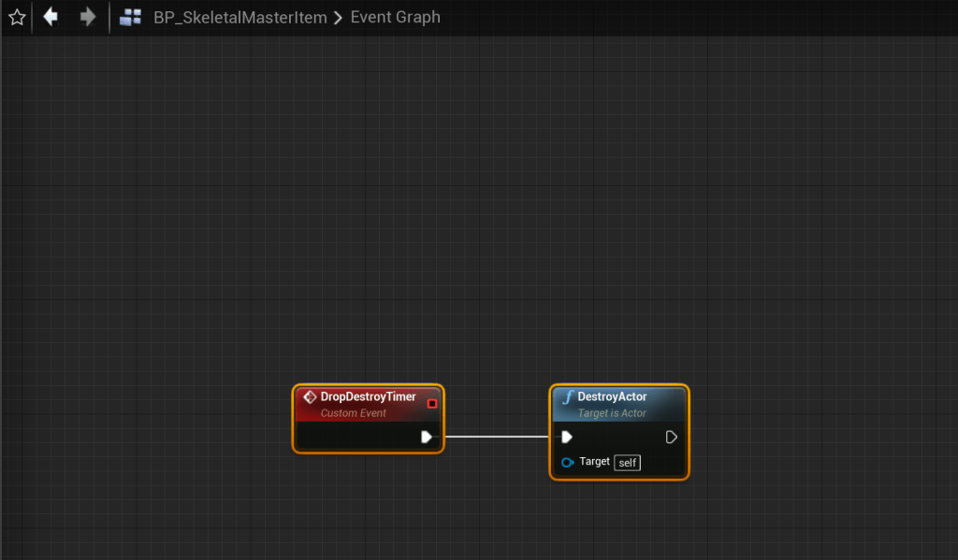The width and height of the screenshot is (958, 560).
Task: Go back with the left arrow
Action: 51,17
